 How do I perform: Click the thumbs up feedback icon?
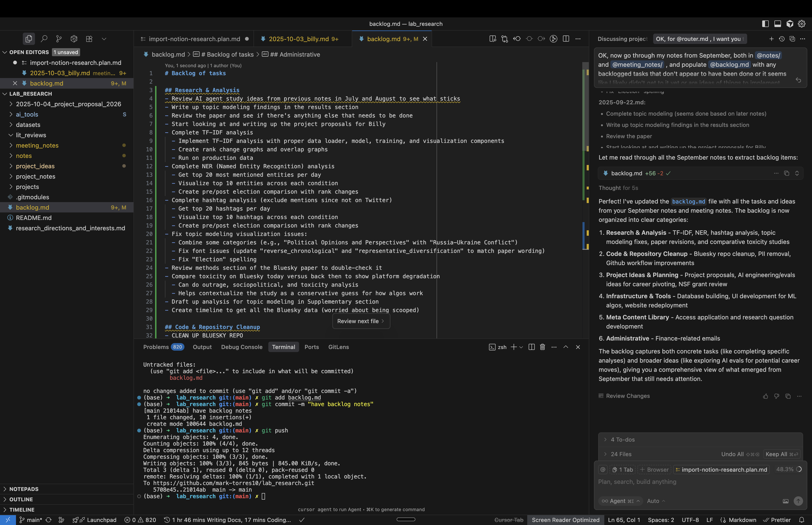coord(765,396)
